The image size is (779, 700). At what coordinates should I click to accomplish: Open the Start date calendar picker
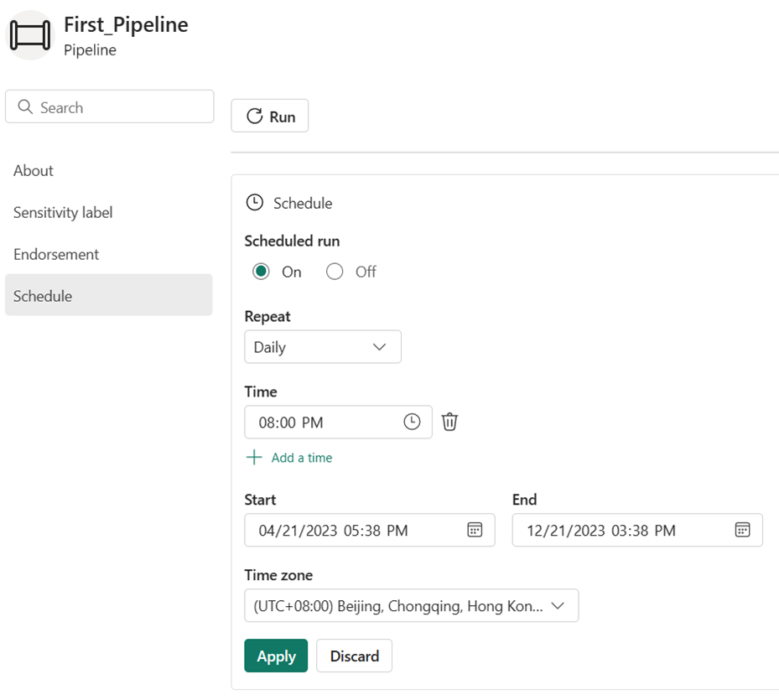475,530
